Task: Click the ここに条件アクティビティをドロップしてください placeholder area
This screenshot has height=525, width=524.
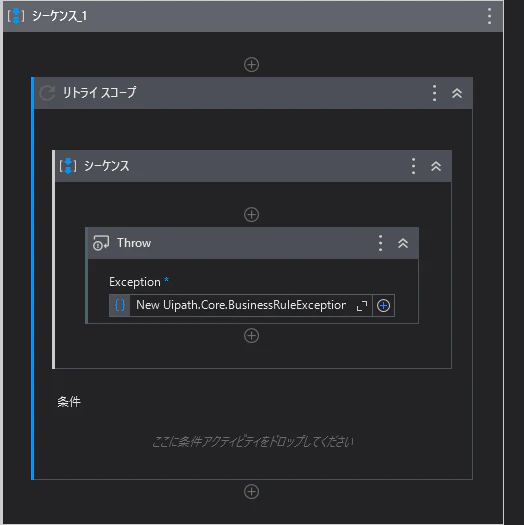Action: click(253, 442)
